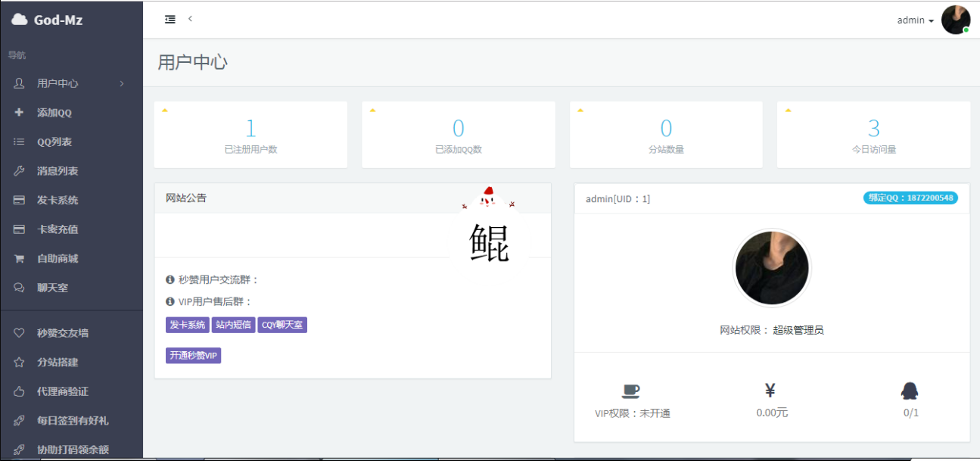Click the card icon beside 发卡系统

(19, 200)
